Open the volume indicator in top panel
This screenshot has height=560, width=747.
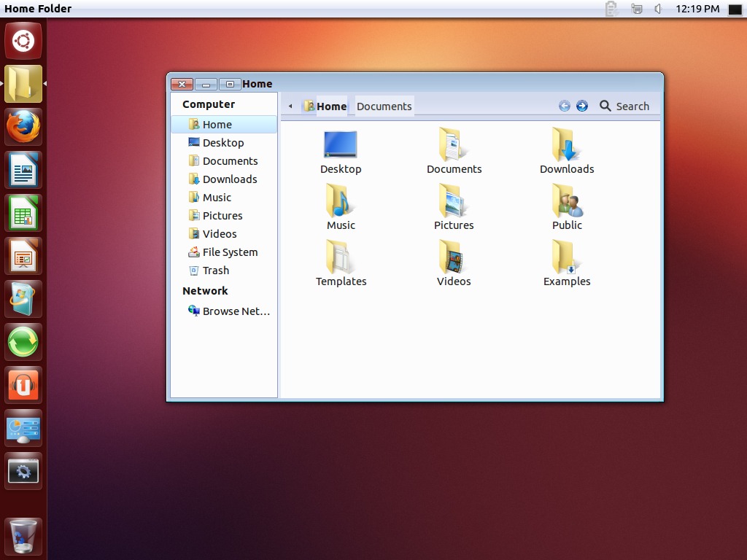pos(658,9)
